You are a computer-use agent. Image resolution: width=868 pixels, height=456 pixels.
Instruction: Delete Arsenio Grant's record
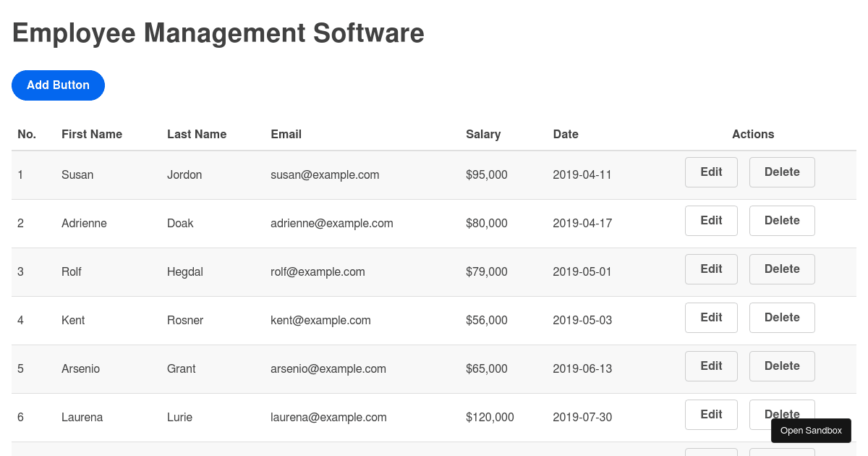point(782,366)
